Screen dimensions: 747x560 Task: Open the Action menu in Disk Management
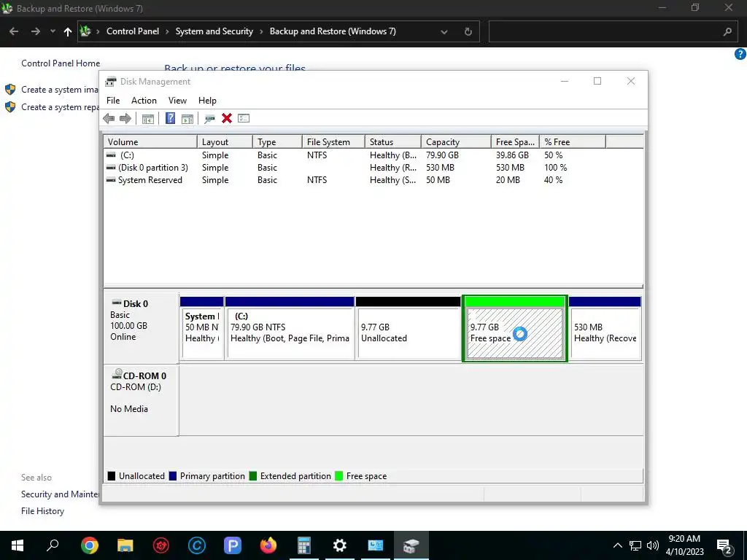coord(144,101)
